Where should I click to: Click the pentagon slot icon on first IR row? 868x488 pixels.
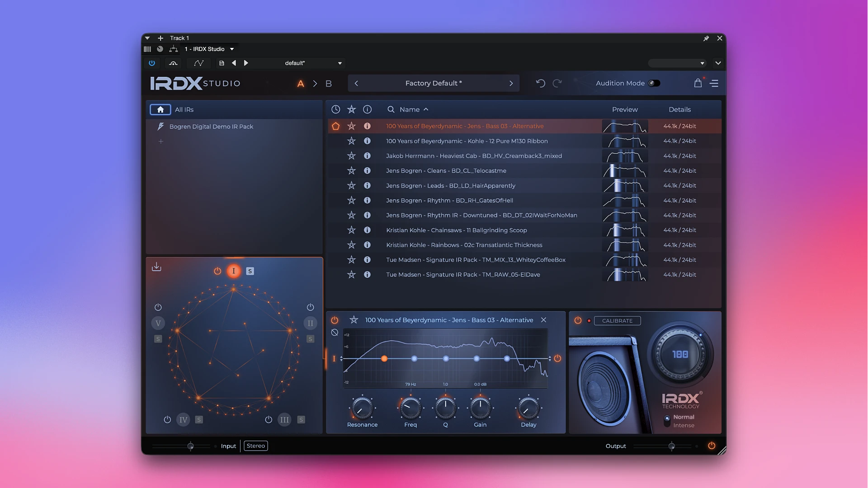[x=335, y=126]
